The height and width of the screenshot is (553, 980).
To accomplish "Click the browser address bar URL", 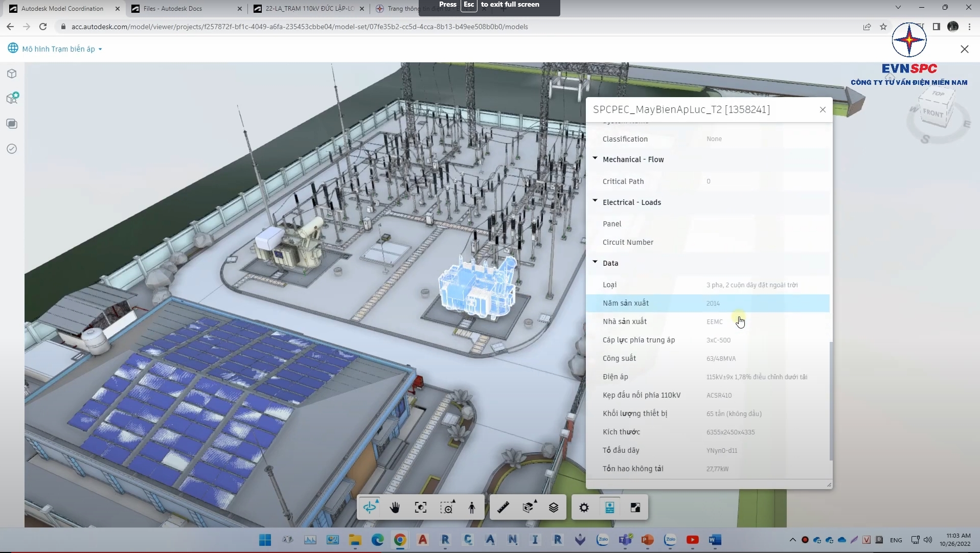I will [x=300, y=27].
